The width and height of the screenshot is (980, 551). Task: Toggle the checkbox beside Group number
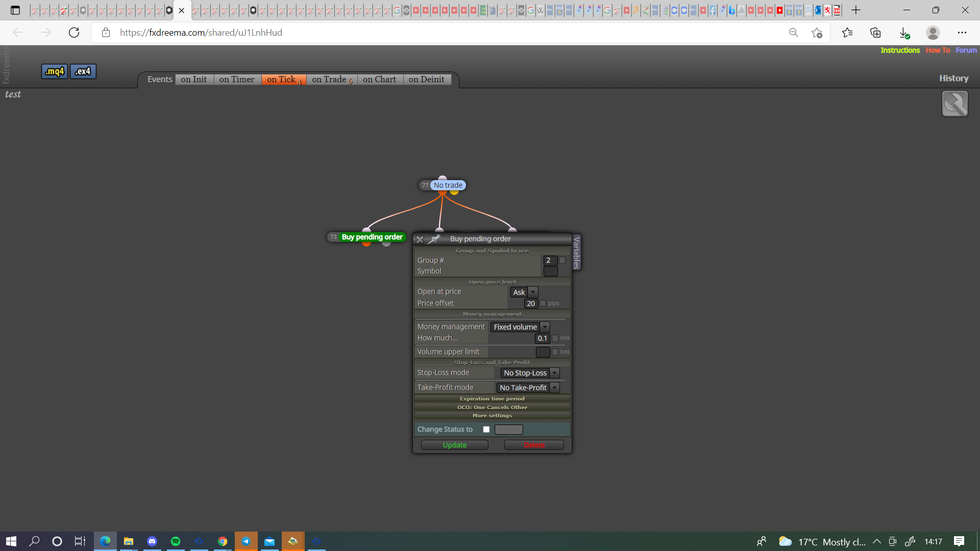pos(562,260)
